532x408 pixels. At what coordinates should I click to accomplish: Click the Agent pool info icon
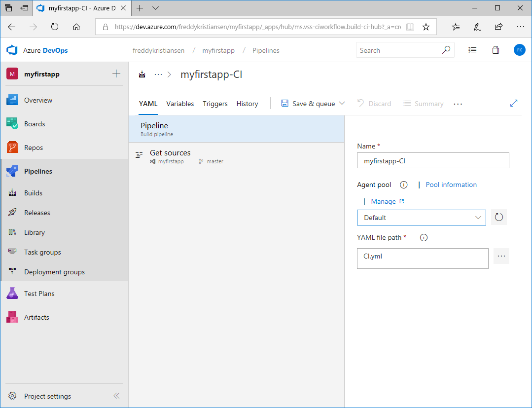click(404, 185)
